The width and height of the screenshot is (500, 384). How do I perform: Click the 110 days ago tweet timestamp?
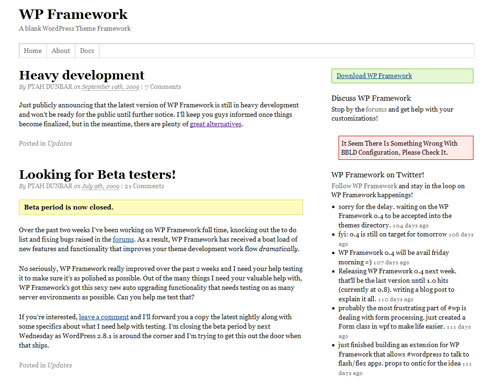396,299
